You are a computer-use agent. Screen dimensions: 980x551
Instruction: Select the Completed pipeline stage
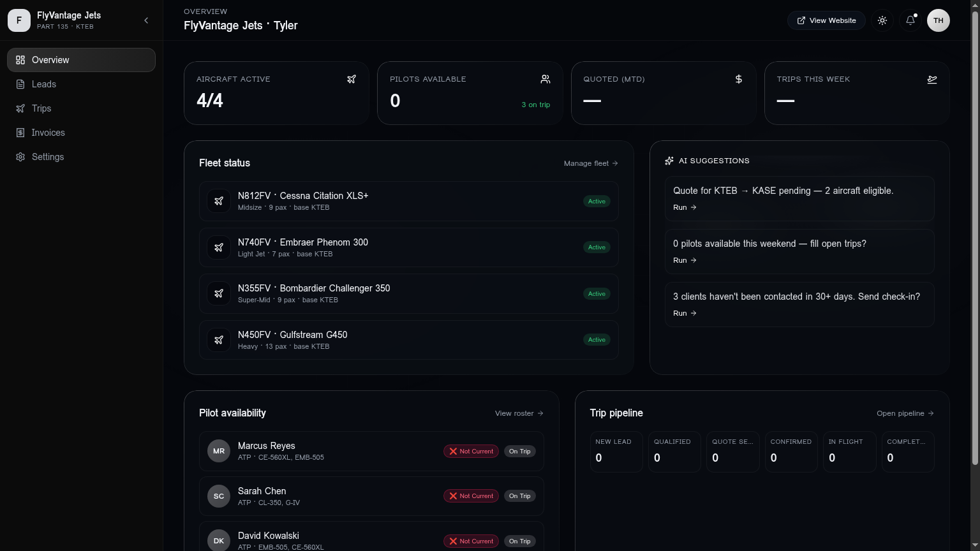tap(908, 452)
